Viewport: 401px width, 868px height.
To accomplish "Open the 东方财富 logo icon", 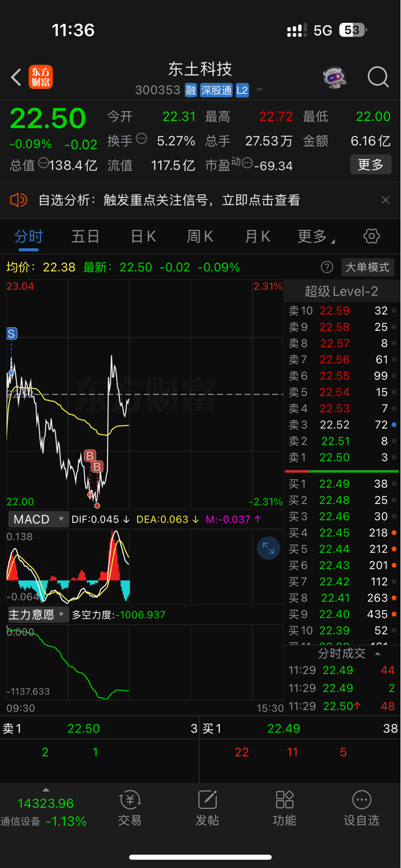I will [x=41, y=77].
